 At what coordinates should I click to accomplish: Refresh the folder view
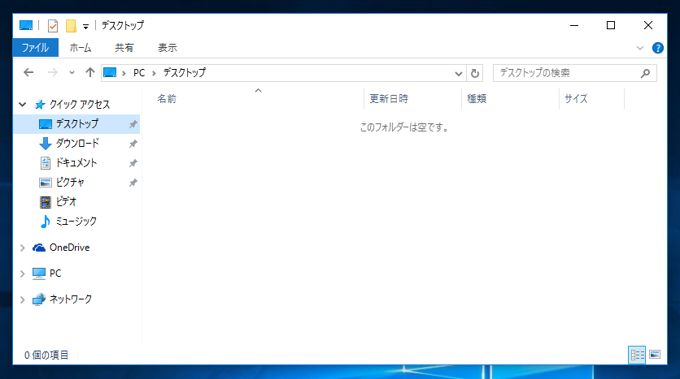click(475, 73)
